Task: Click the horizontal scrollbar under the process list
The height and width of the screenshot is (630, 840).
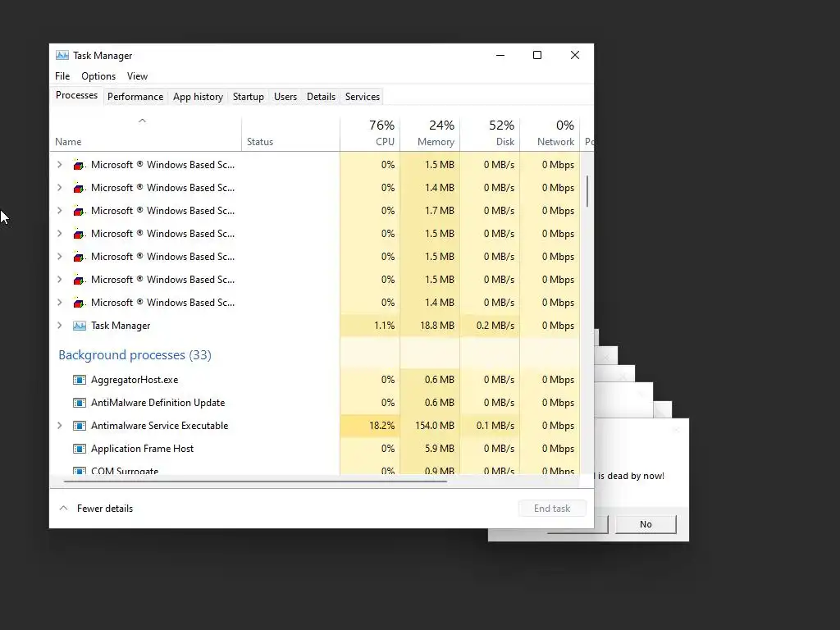Action: [x=255, y=481]
